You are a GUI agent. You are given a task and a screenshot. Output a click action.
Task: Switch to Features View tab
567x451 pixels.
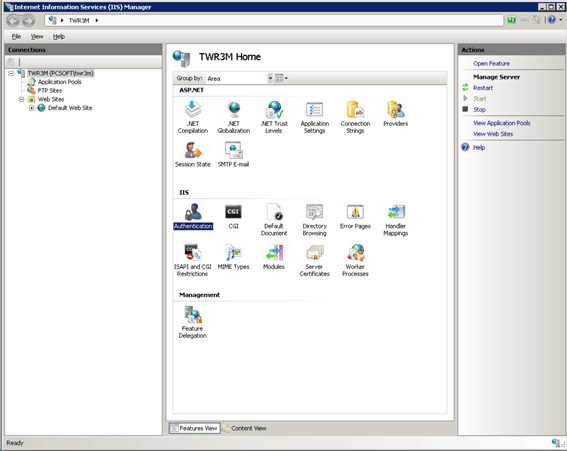coord(195,428)
